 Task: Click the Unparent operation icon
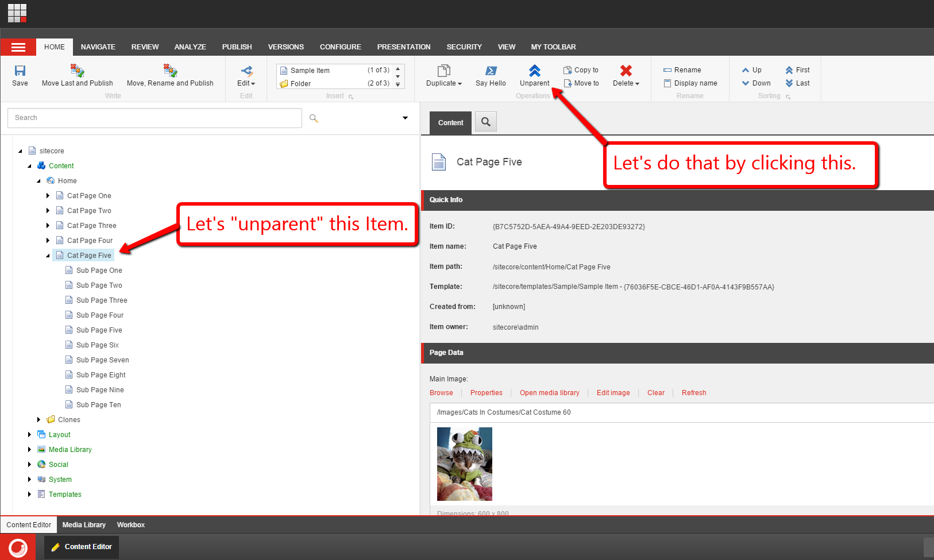coord(534,71)
